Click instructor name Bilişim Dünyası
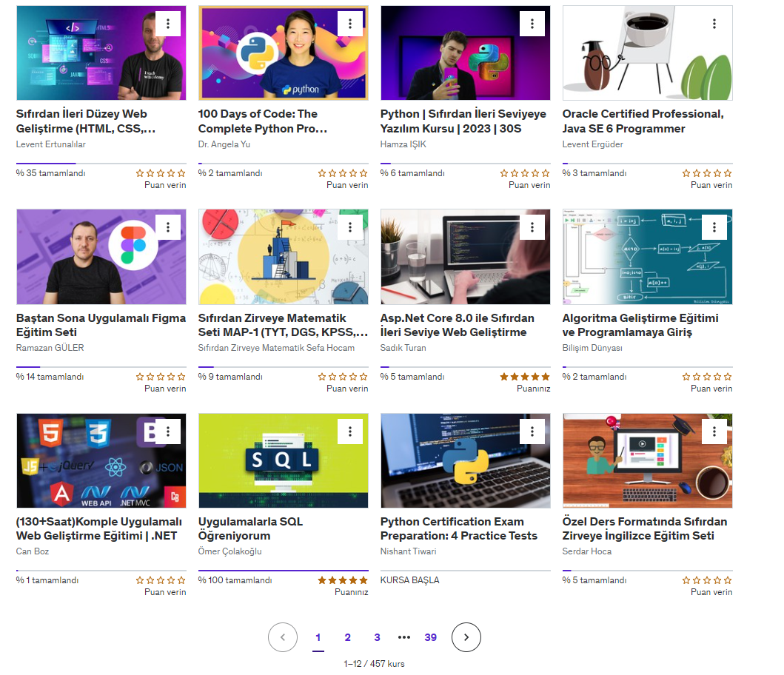 [x=592, y=348]
